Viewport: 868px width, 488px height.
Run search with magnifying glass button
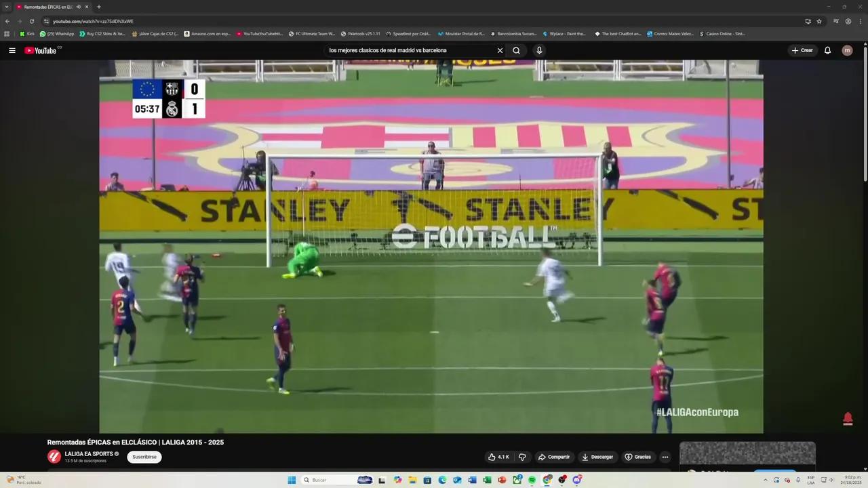(517, 50)
